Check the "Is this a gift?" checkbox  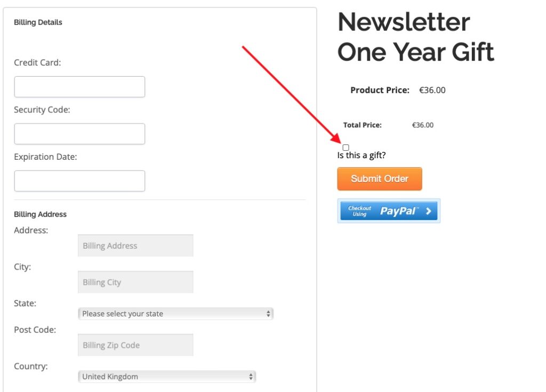click(x=346, y=148)
